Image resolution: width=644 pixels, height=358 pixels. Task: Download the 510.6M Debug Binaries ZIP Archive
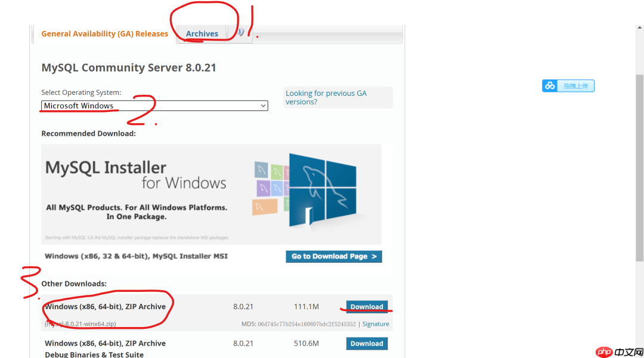(x=367, y=344)
